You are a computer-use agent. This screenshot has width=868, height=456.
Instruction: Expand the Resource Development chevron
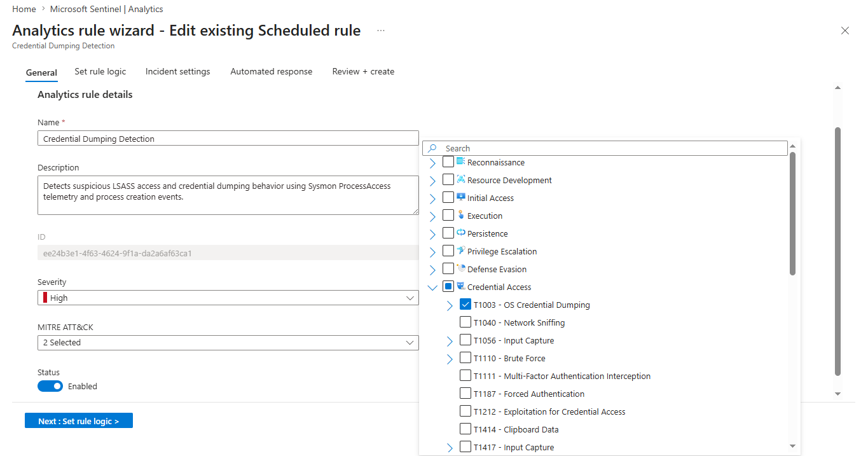433,181
